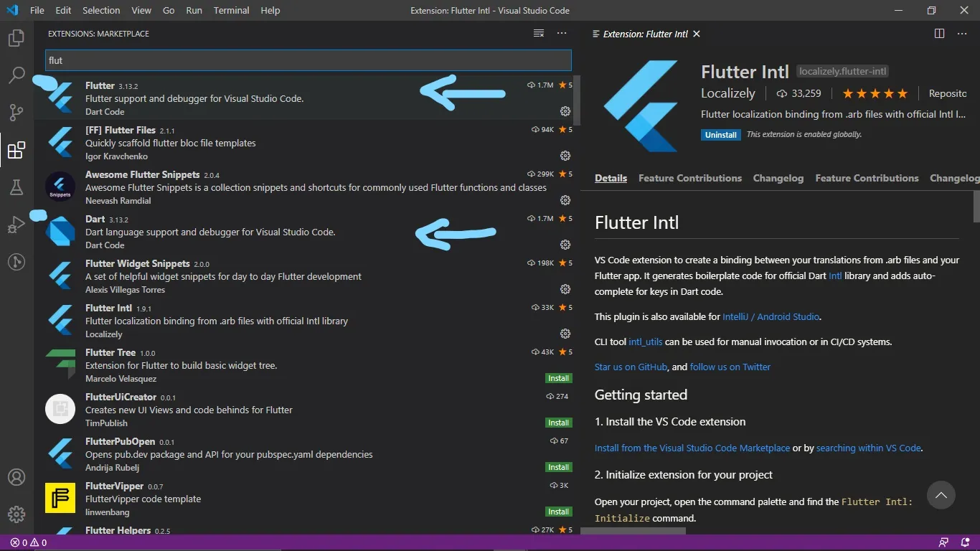The height and width of the screenshot is (551, 980).
Task: Select the Awesome Flutter Snippets extension icon
Action: coord(60,187)
